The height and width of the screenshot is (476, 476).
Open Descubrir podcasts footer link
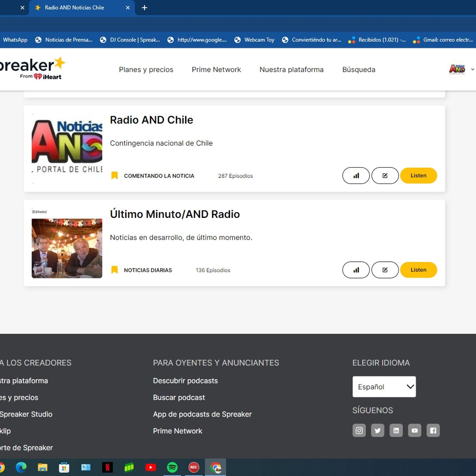pos(185,381)
